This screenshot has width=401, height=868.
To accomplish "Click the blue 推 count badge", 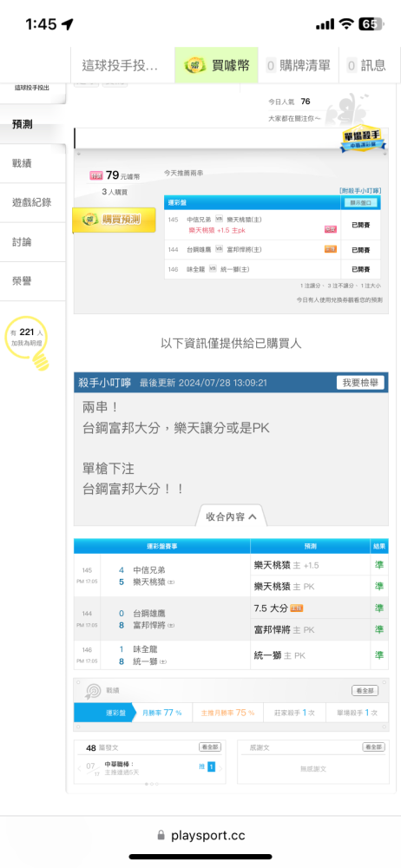I will pos(211,767).
